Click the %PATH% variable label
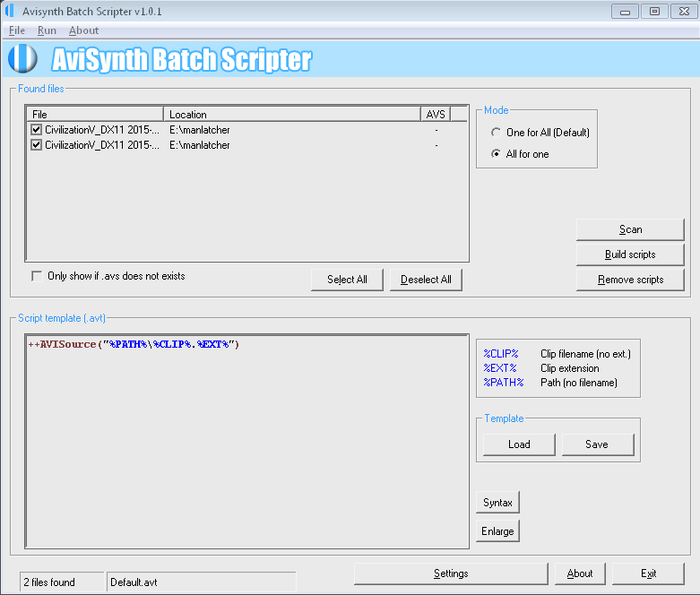700x595 pixels. (504, 383)
